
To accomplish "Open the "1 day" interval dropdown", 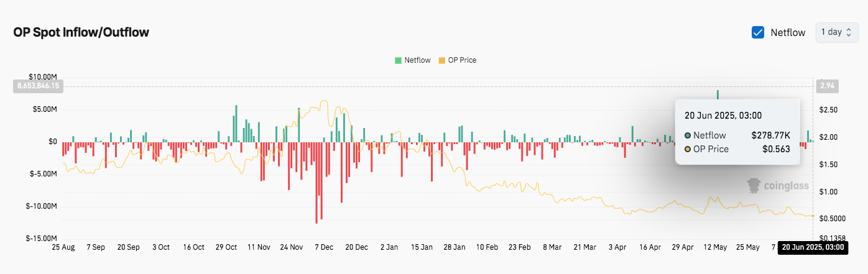I will click(836, 32).
